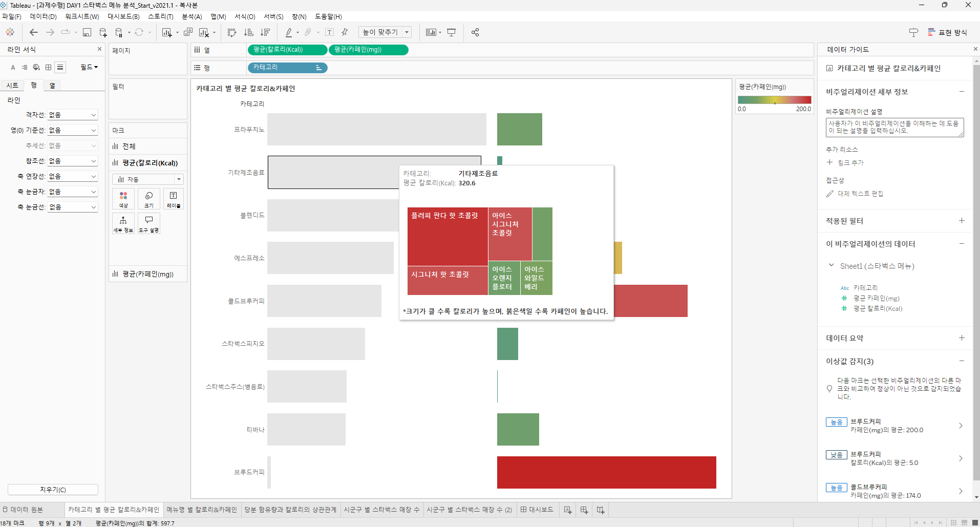Open the 영(0) 기준선 dropdown

pyautogui.click(x=72, y=130)
